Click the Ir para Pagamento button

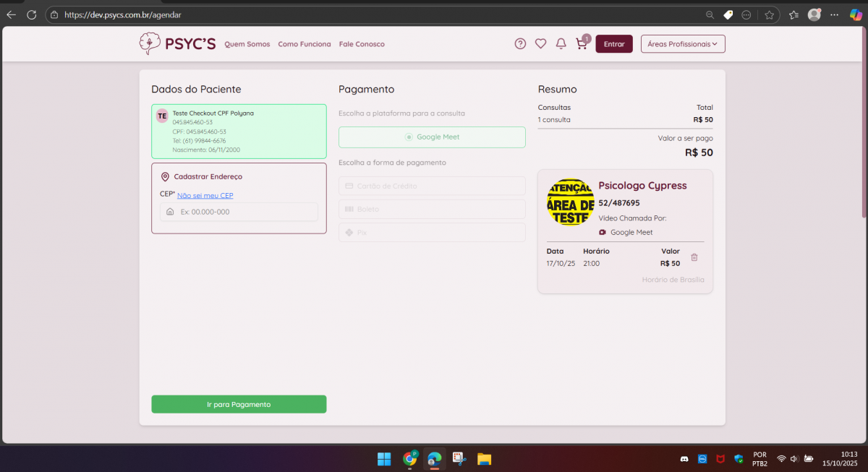pyautogui.click(x=239, y=404)
